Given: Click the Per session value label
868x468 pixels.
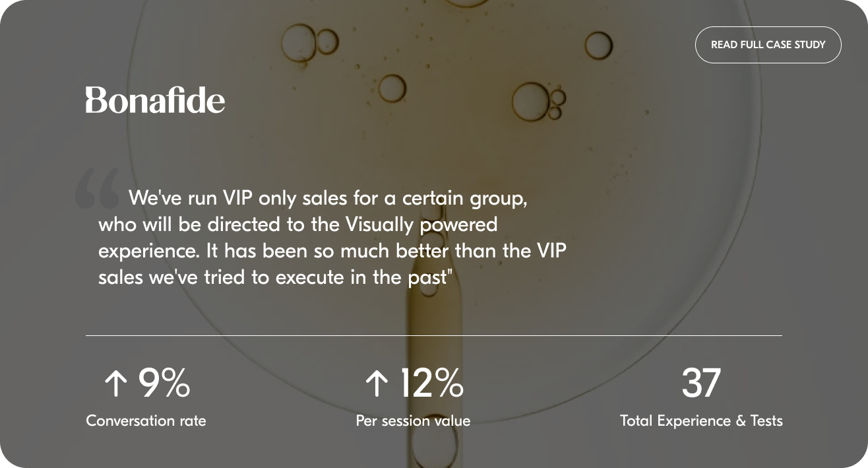Looking at the screenshot, I should click(413, 420).
